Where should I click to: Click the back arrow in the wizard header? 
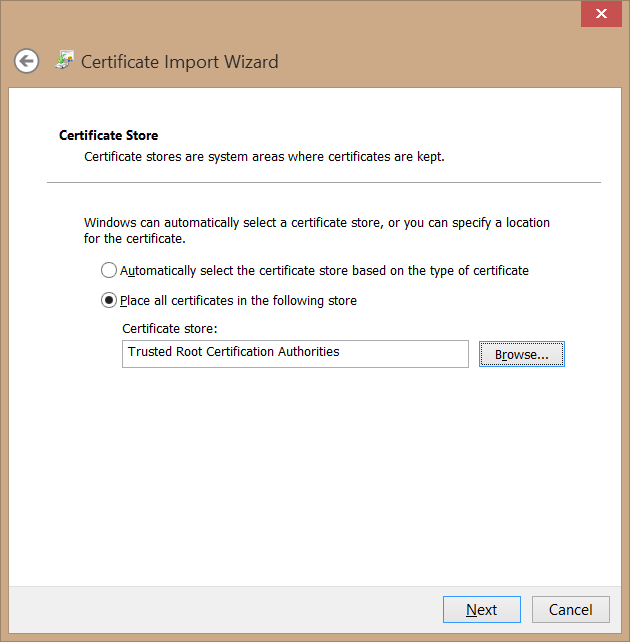27,61
